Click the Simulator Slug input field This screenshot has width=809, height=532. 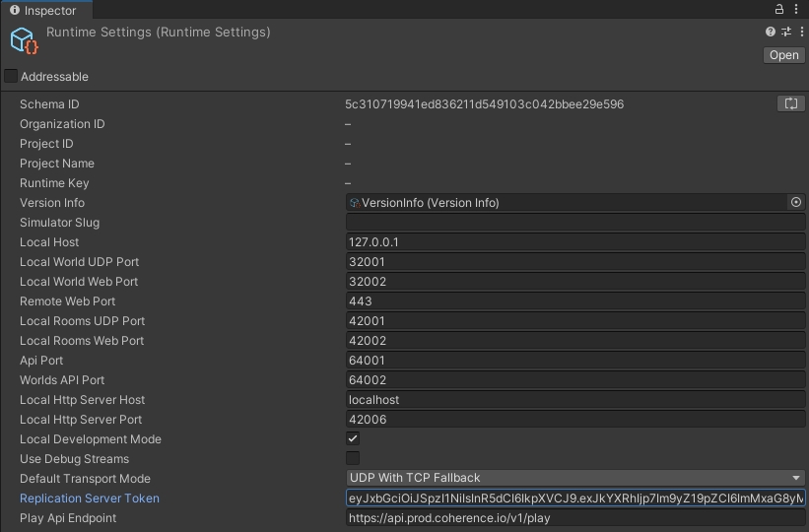tap(574, 223)
